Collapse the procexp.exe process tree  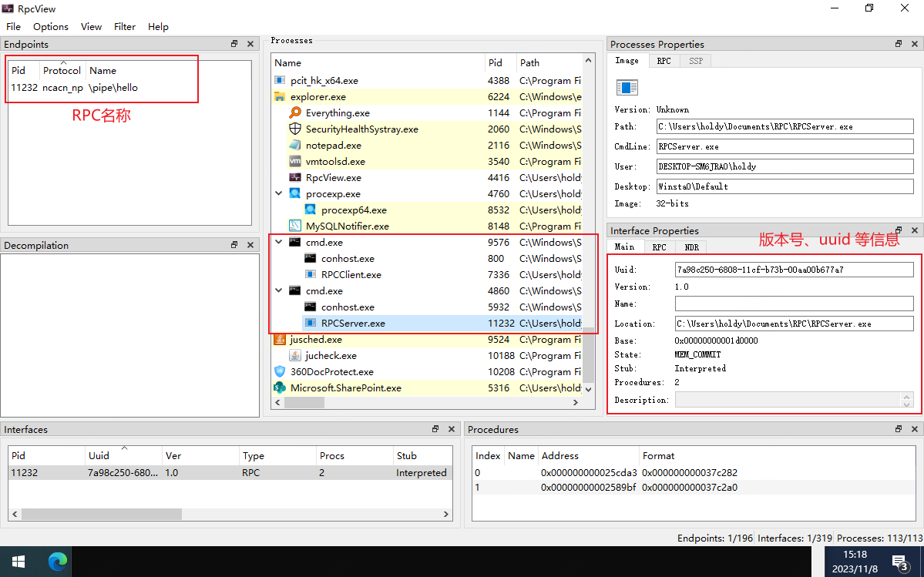point(279,194)
